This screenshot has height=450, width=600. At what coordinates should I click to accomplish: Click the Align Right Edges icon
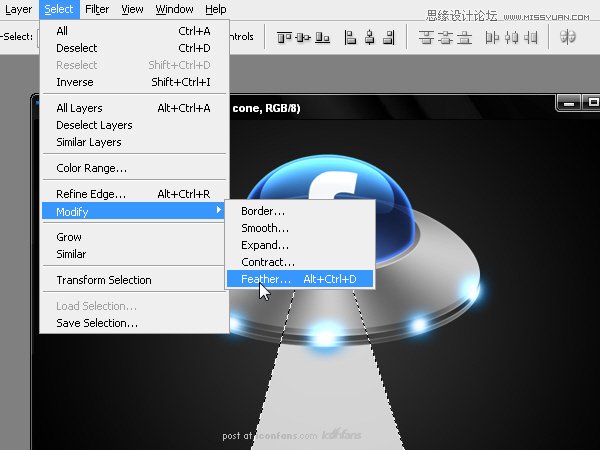click(x=389, y=38)
